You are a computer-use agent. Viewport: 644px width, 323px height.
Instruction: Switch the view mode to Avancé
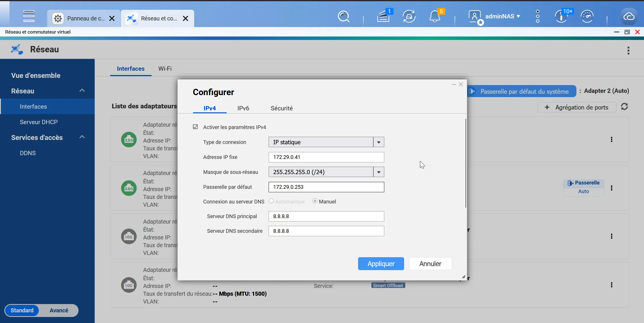(x=59, y=310)
